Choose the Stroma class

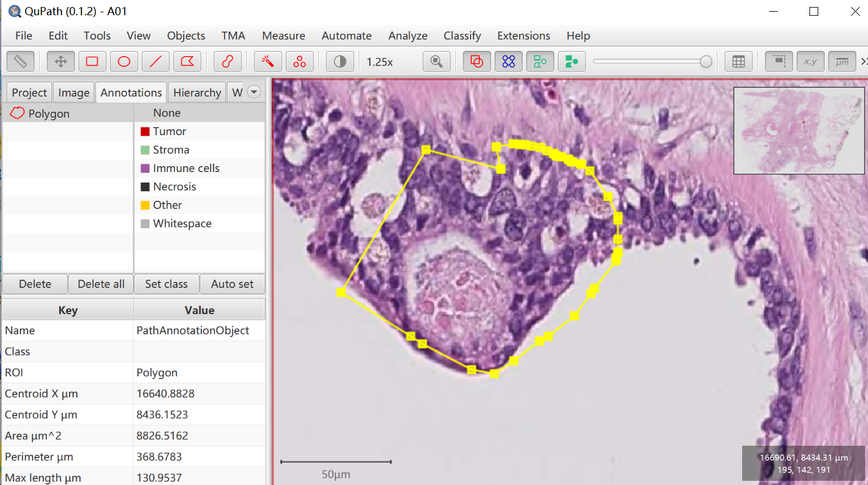(x=200, y=150)
